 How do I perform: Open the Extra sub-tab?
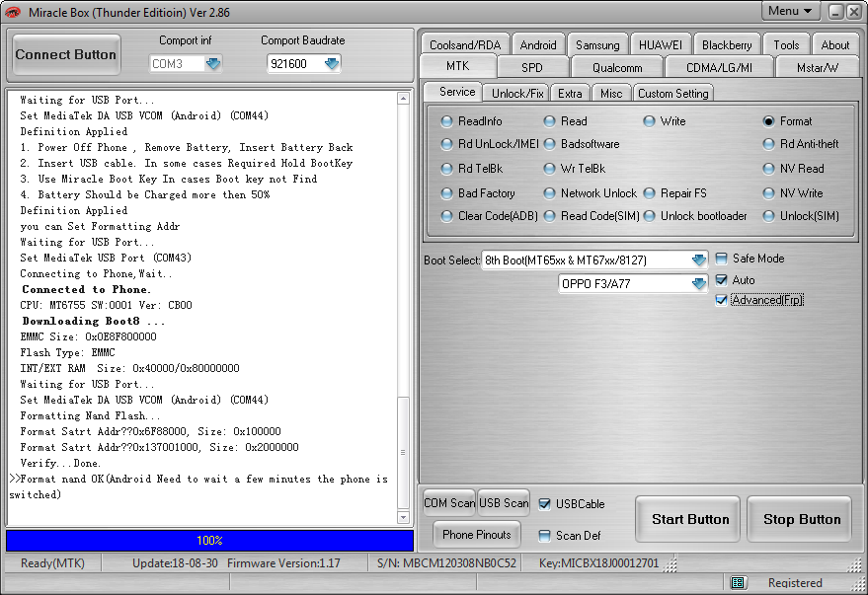[570, 94]
